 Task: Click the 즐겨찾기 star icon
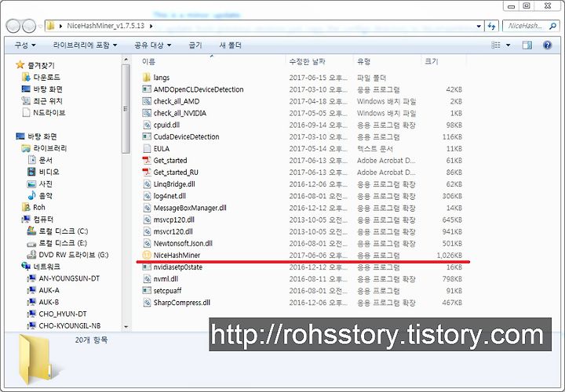tap(20, 65)
